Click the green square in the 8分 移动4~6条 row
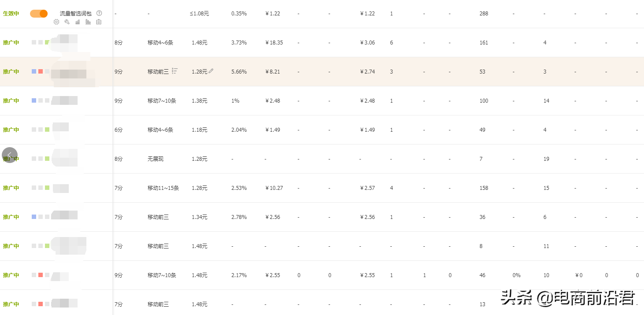This screenshot has height=315, width=644. coord(47,42)
